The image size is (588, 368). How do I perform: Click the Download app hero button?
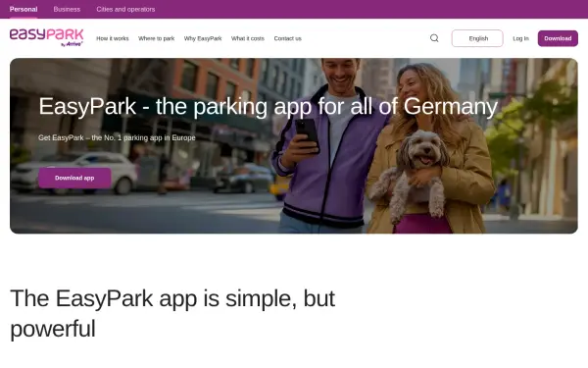coord(74,178)
